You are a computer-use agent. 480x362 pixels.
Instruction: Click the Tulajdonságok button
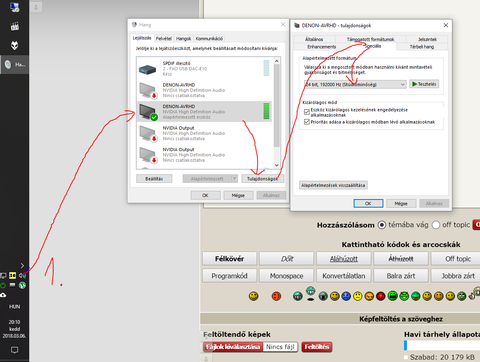tap(262, 179)
